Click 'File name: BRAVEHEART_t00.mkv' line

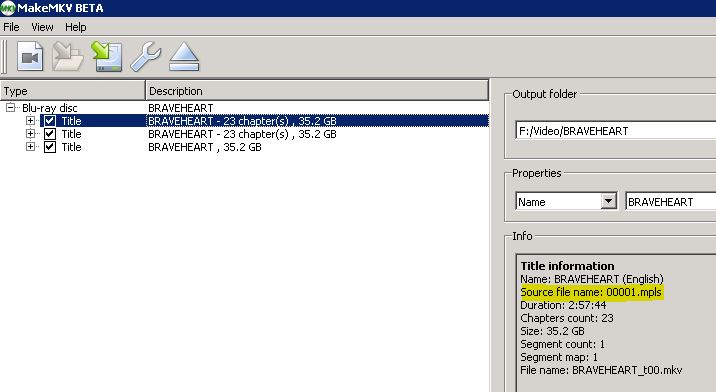[601, 370]
